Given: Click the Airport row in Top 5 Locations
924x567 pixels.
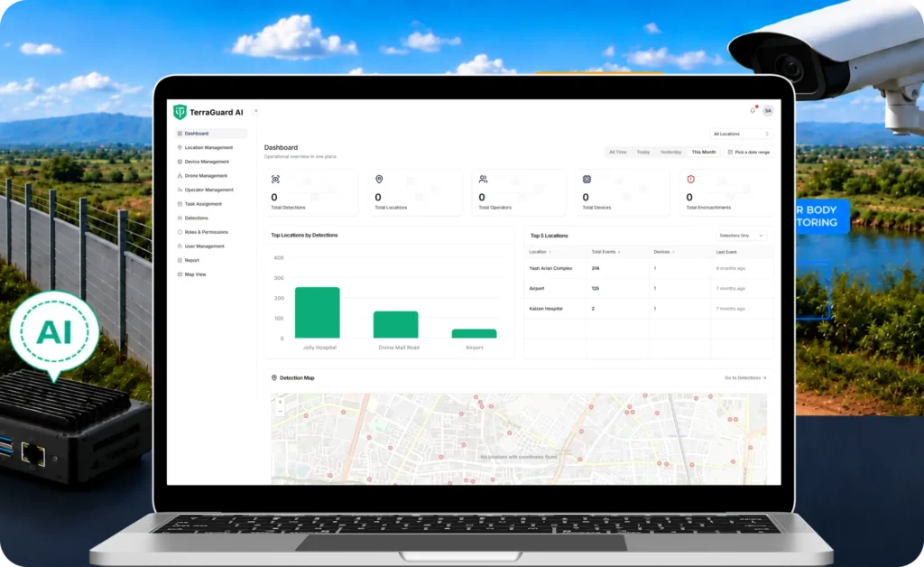Looking at the screenshot, I should click(649, 288).
